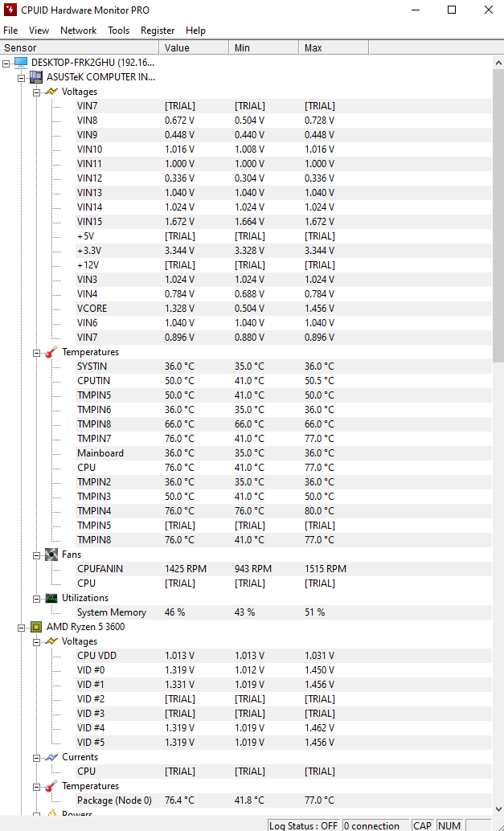
Task: Collapse the AMD Ryzen 5 3600 node
Action: pos(22,627)
